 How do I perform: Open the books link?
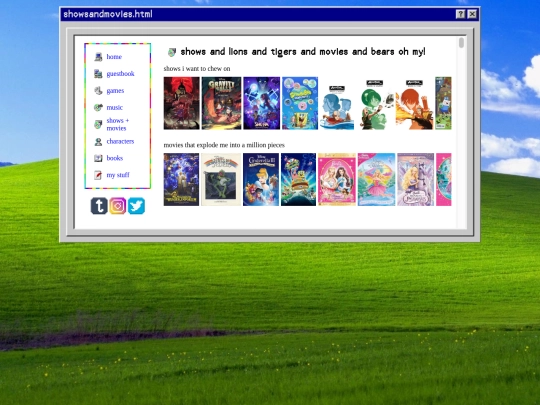[115, 158]
